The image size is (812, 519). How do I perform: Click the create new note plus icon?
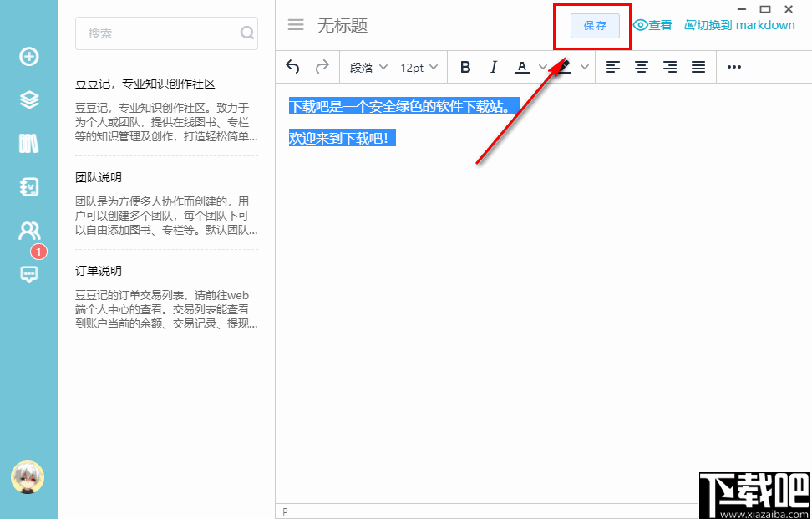coord(28,58)
